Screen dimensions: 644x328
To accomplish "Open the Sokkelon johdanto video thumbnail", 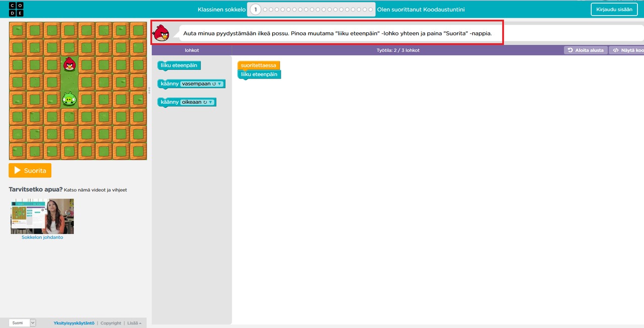I will 42,216.
